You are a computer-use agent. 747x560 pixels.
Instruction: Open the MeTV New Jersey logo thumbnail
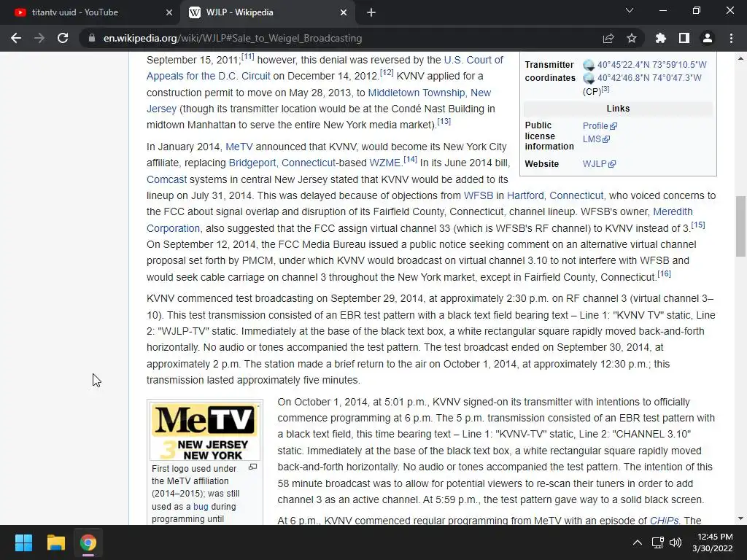pos(205,432)
